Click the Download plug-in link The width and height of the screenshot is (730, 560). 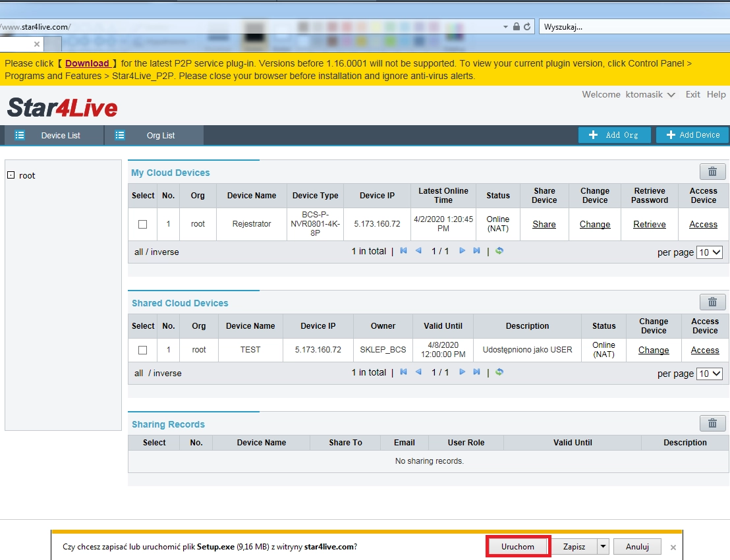coord(87,63)
